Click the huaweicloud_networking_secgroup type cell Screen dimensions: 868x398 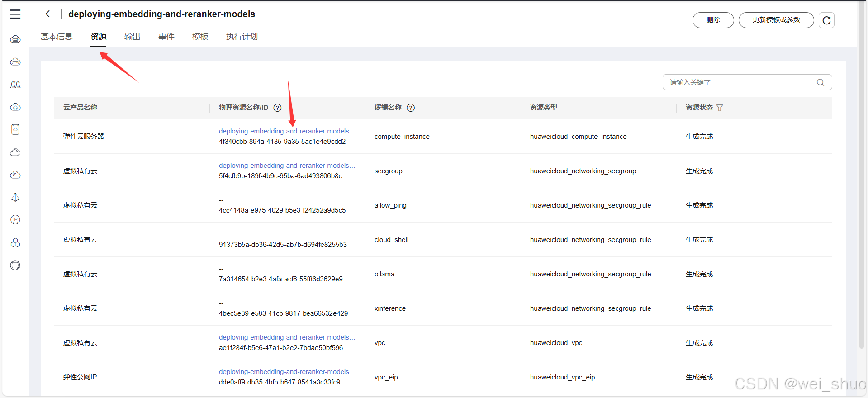[x=583, y=171]
